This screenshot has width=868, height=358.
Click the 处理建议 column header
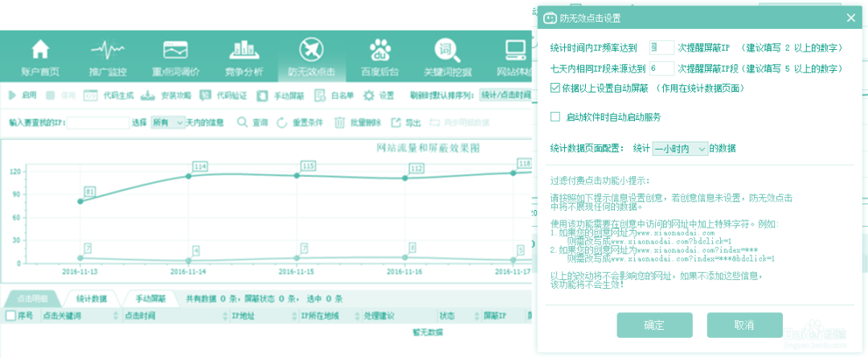[379, 316]
